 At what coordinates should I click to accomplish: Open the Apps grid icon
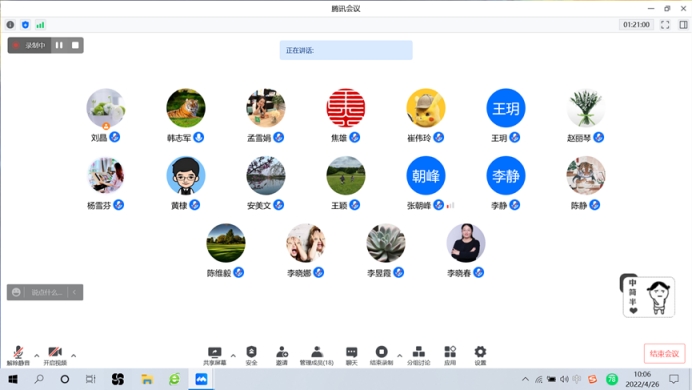point(450,356)
